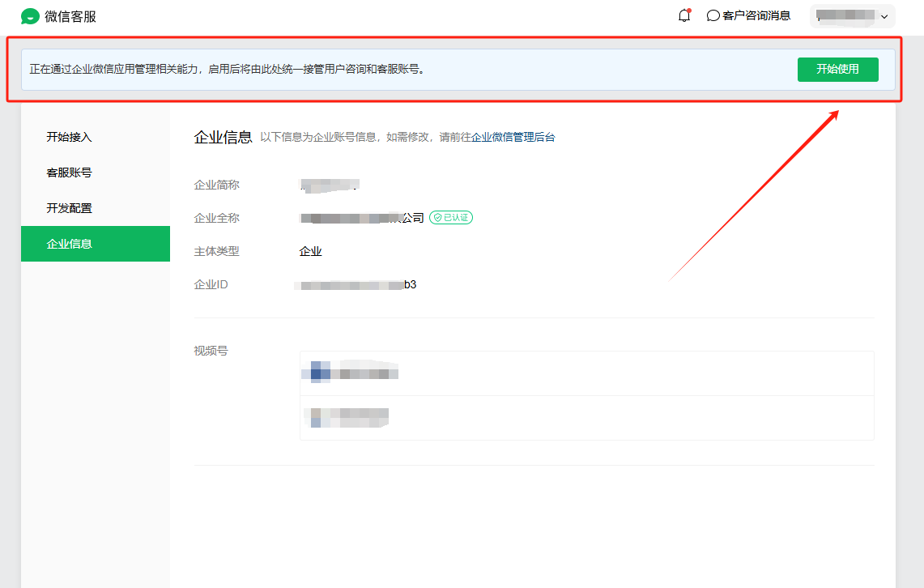
Task: Click the blue banner notice text
Action: coord(228,70)
